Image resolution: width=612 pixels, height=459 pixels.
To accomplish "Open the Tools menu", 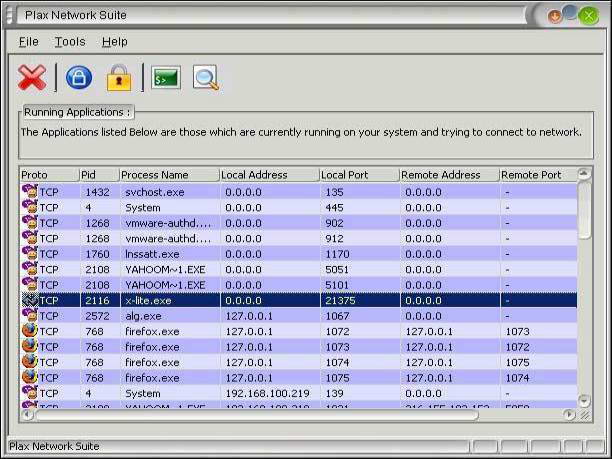I will [x=70, y=41].
